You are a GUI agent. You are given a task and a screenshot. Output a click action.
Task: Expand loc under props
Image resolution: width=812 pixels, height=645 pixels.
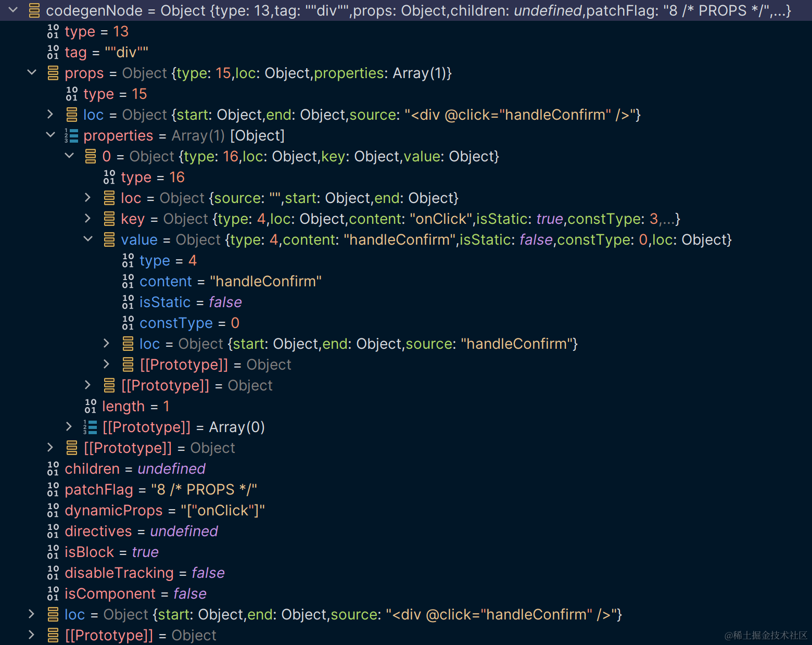(50, 114)
